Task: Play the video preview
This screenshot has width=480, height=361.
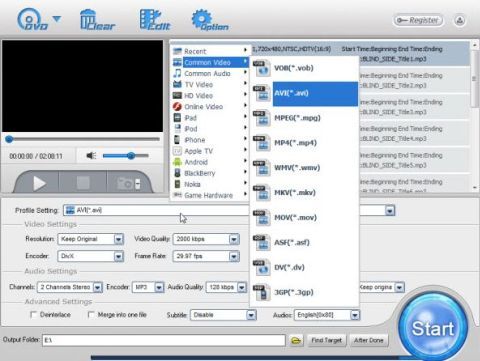Action: pyautogui.click(x=39, y=183)
